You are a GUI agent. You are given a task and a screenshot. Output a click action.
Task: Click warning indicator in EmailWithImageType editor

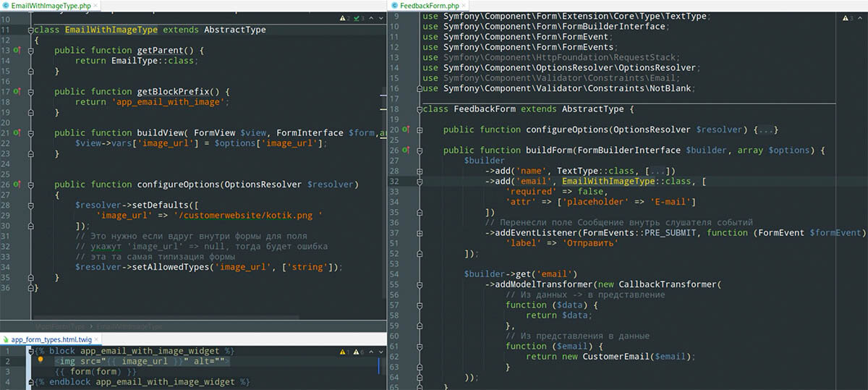[x=343, y=19]
